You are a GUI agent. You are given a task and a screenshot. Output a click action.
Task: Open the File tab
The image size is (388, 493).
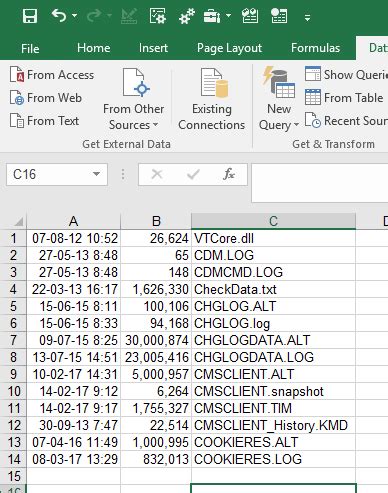point(30,48)
